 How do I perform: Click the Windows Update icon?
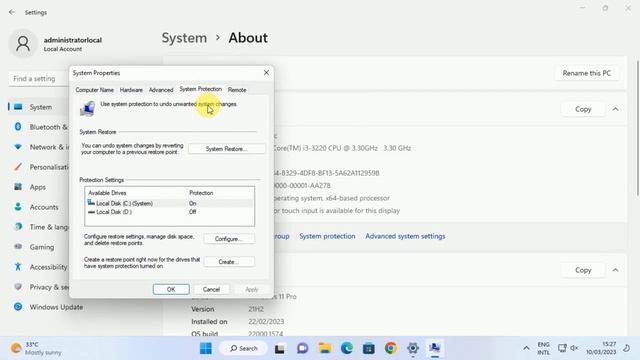coord(18,307)
